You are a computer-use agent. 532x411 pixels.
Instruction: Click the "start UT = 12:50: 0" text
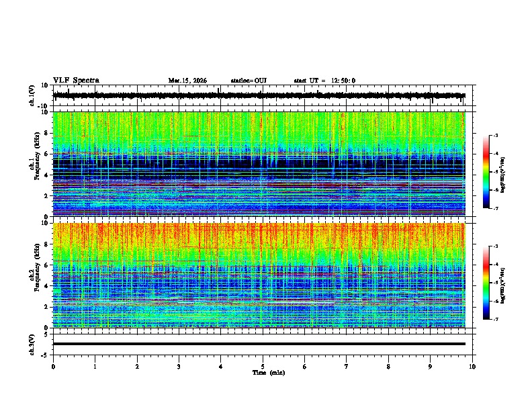click(x=324, y=81)
